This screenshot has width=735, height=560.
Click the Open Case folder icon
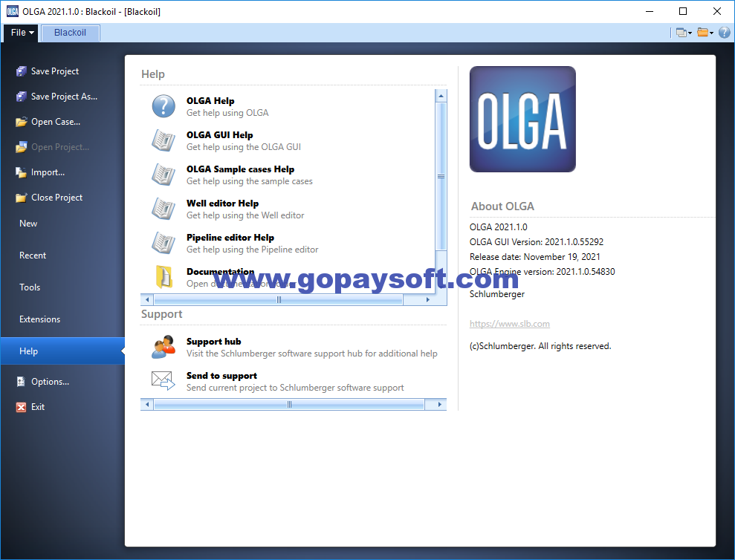pyautogui.click(x=21, y=122)
